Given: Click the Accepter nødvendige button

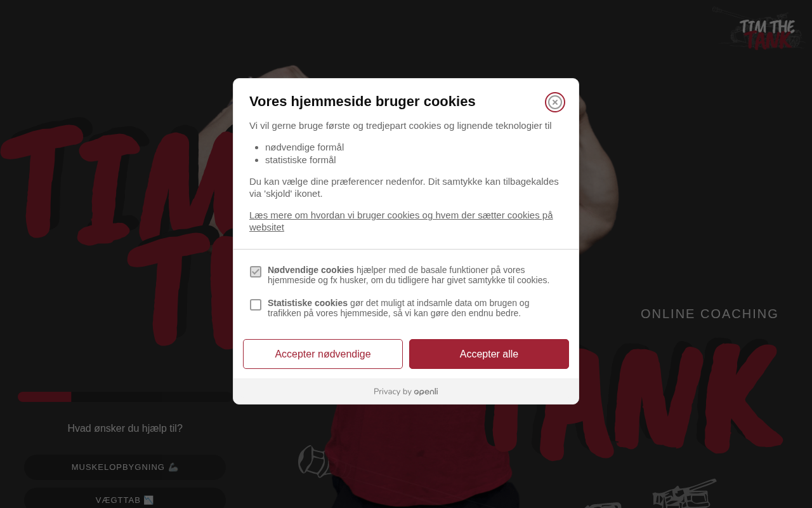Looking at the screenshot, I should (x=323, y=354).
